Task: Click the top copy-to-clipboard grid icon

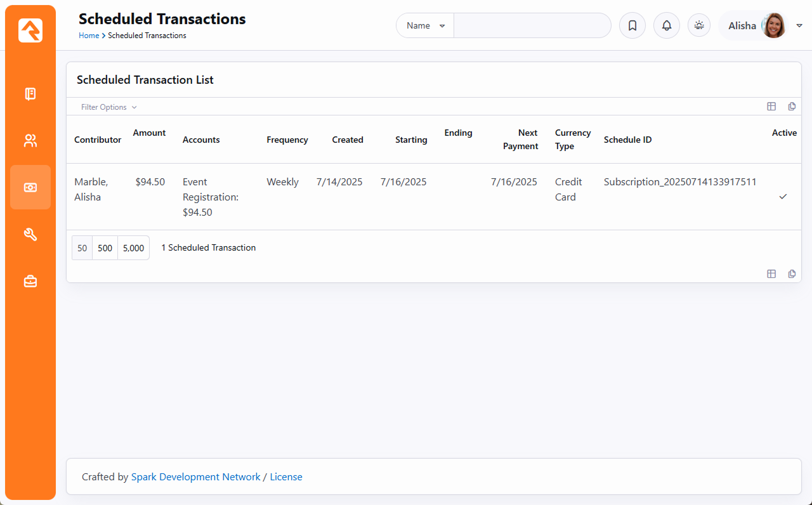Action: click(x=792, y=107)
